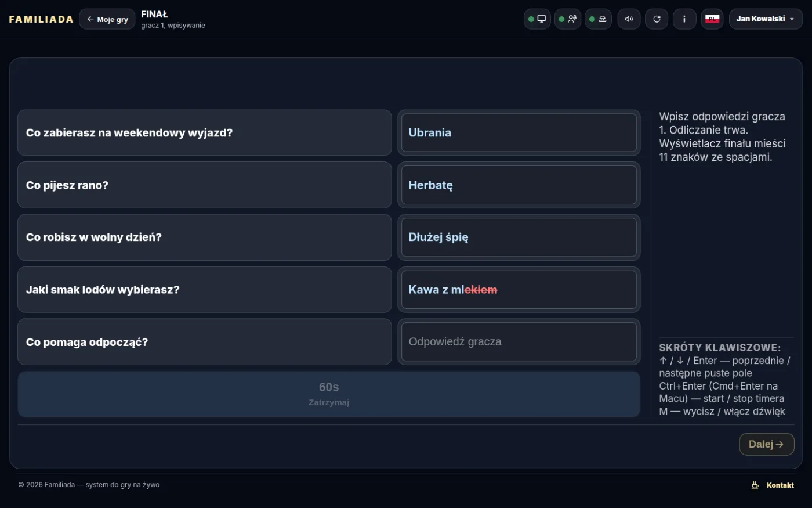Open the display screen status button
Image resolution: width=812 pixels, height=508 pixels.
(537, 19)
